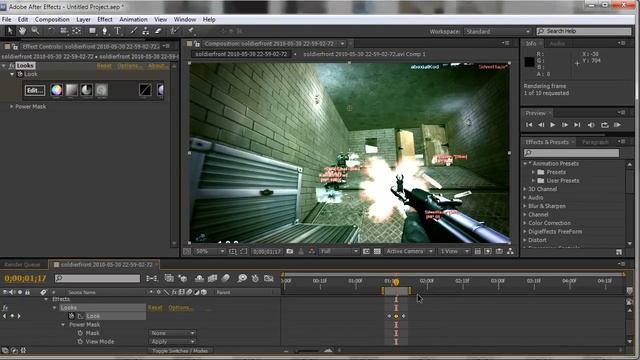Toggle the View Mode property stopwatch

pos(80,342)
